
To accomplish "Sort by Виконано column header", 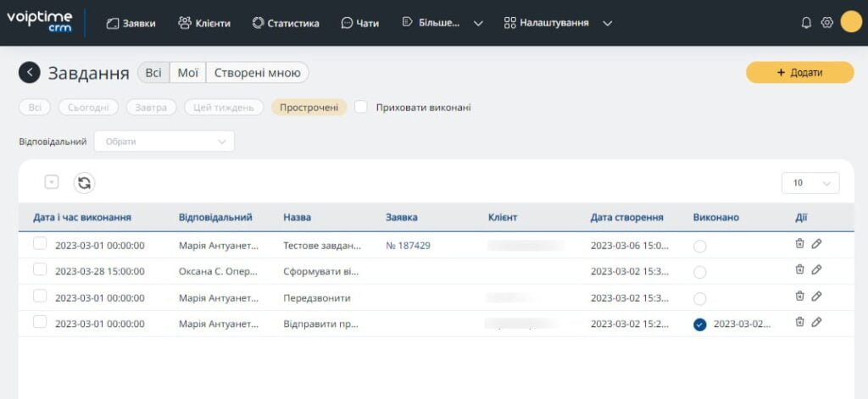I will (715, 218).
